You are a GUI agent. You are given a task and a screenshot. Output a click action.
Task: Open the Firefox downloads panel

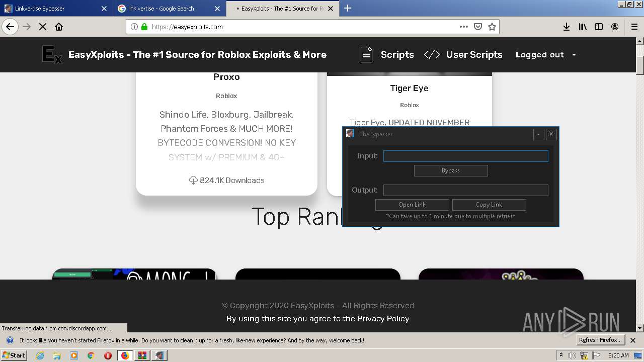pyautogui.click(x=567, y=27)
